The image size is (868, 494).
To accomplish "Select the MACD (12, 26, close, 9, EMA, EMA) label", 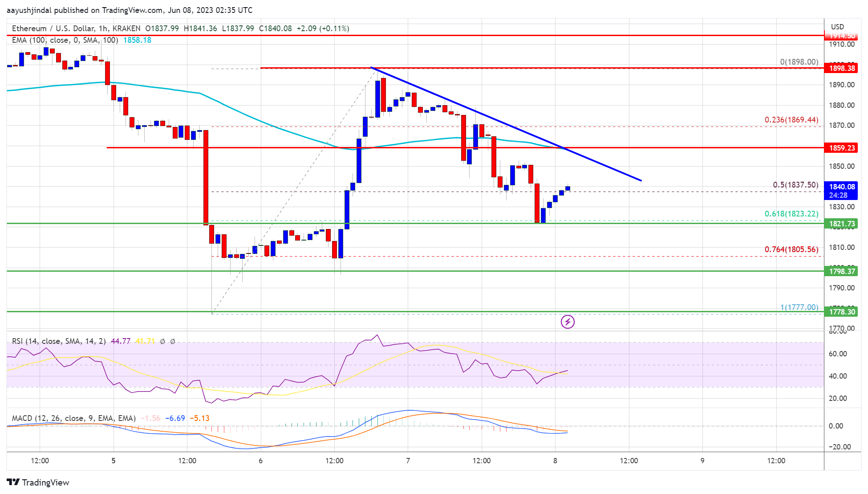I will 74,418.
